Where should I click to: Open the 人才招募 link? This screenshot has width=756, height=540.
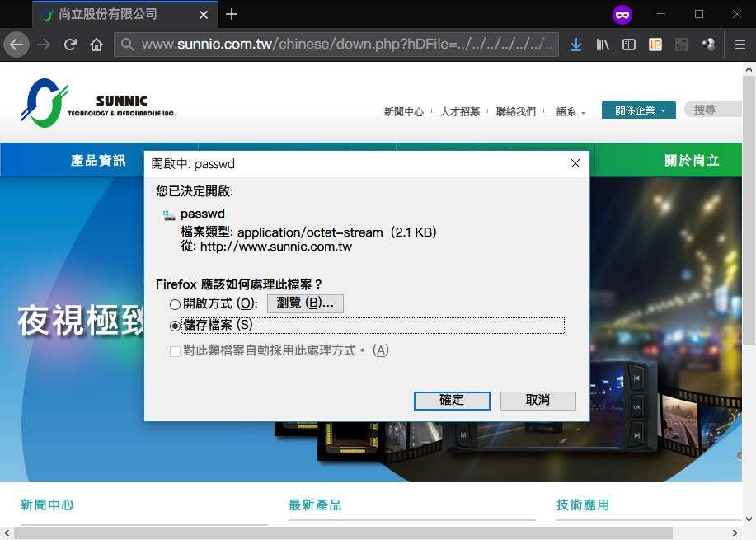tap(459, 112)
